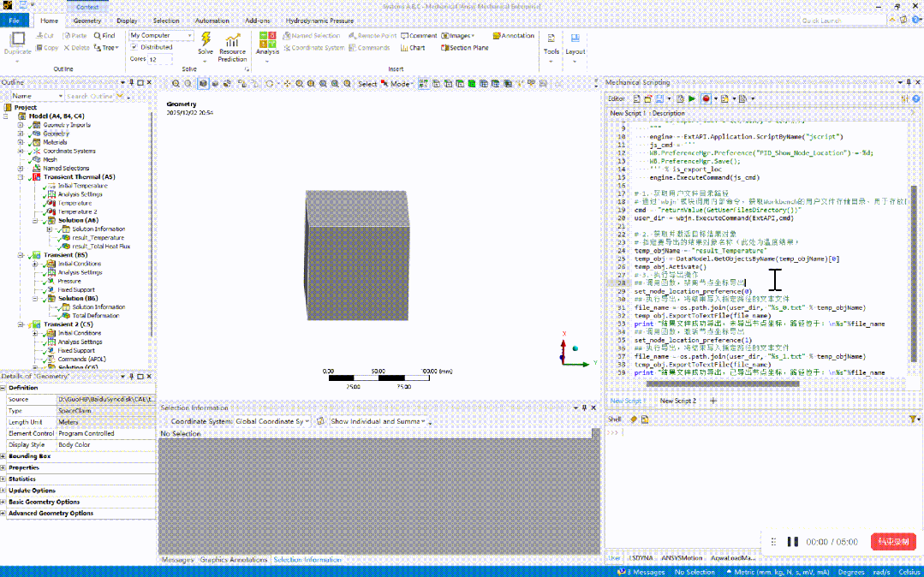Run the script with green play icon
The width and height of the screenshot is (924, 577).
coord(692,99)
